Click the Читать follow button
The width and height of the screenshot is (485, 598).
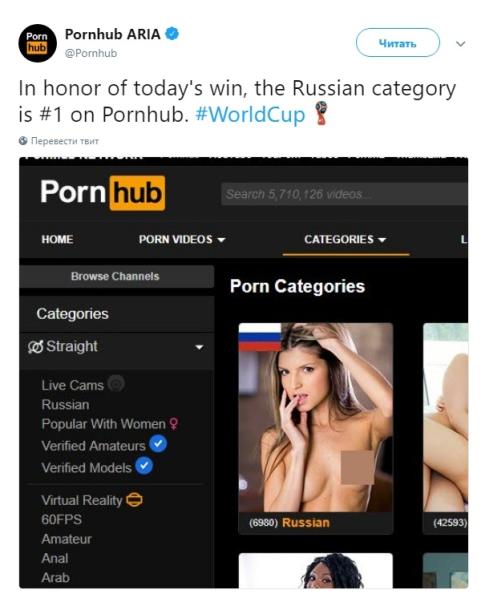398,43
